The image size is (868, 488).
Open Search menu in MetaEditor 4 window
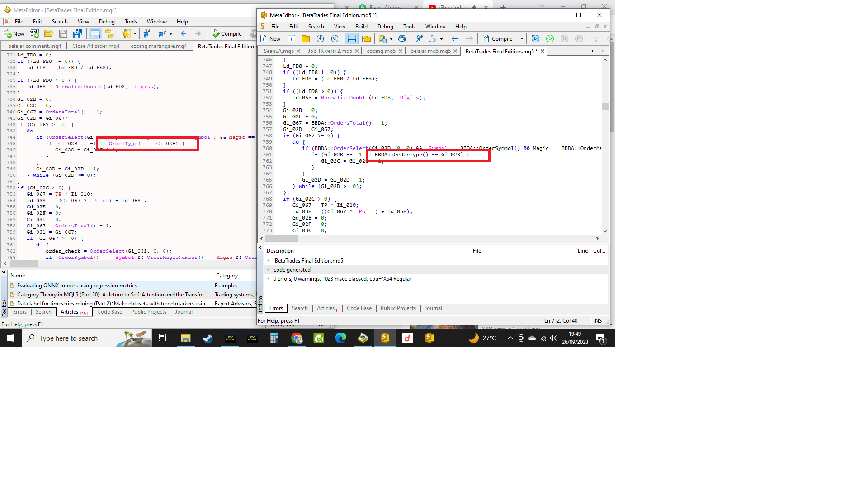[60, 22]
